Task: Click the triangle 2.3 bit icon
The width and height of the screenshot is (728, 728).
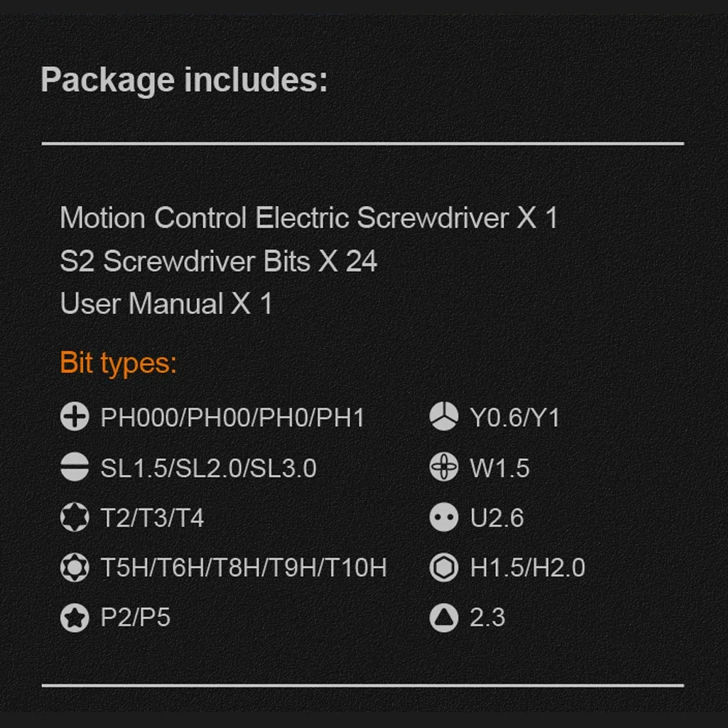Action: (444, 617)
